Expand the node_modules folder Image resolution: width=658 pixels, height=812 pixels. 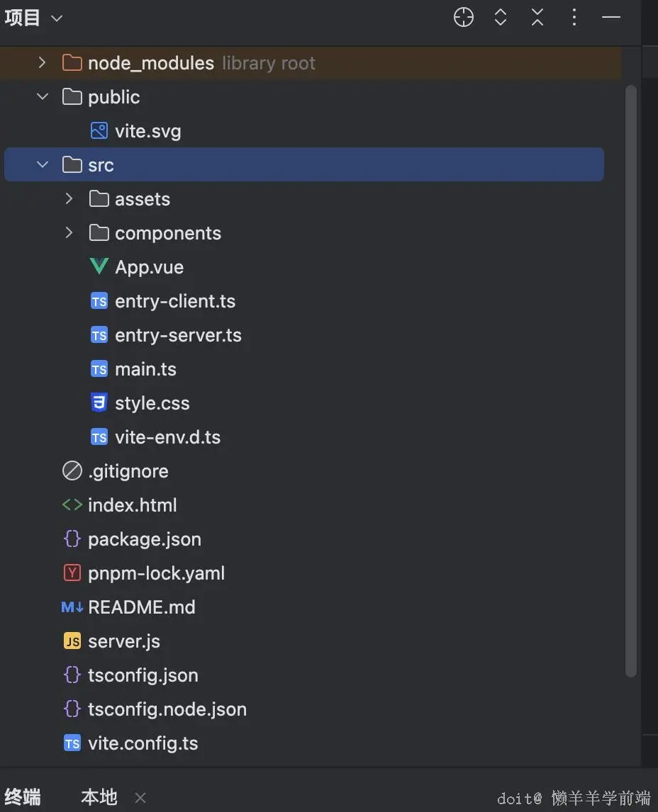(43, 63)
